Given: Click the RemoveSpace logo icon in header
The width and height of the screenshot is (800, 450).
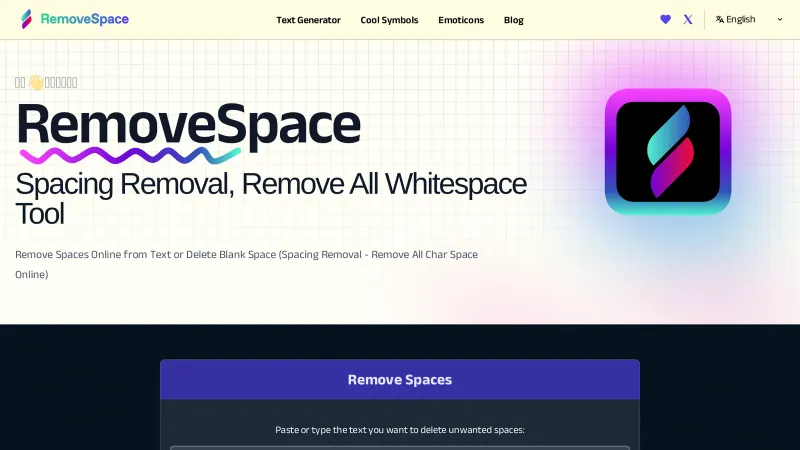Looking at the screenshot, I should coord(26,19).
